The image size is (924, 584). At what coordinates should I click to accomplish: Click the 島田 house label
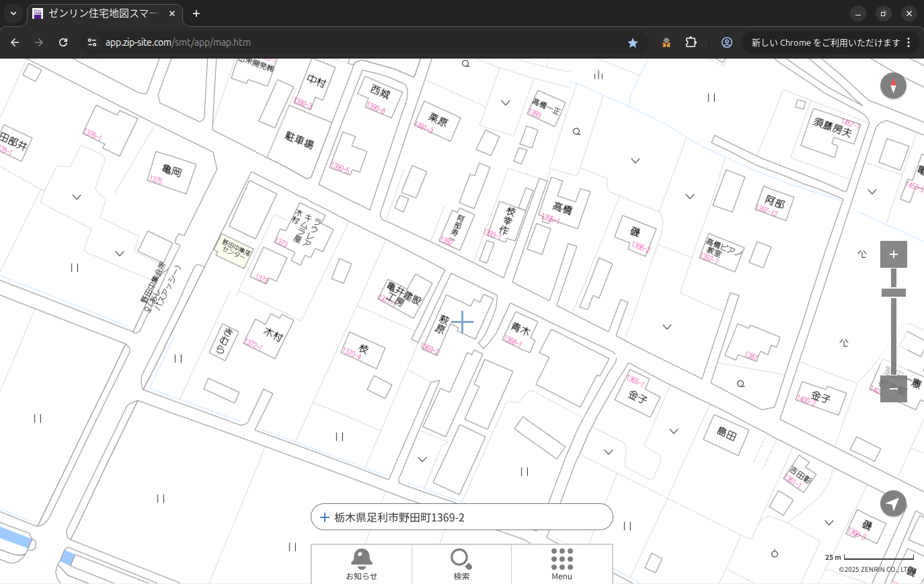[726, 435]
